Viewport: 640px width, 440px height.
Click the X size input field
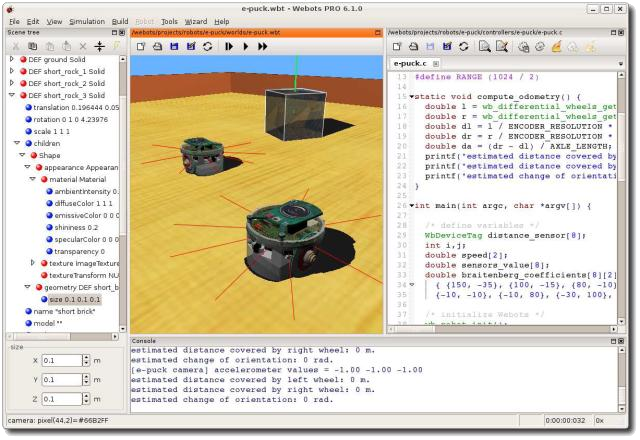click(60, 360)
